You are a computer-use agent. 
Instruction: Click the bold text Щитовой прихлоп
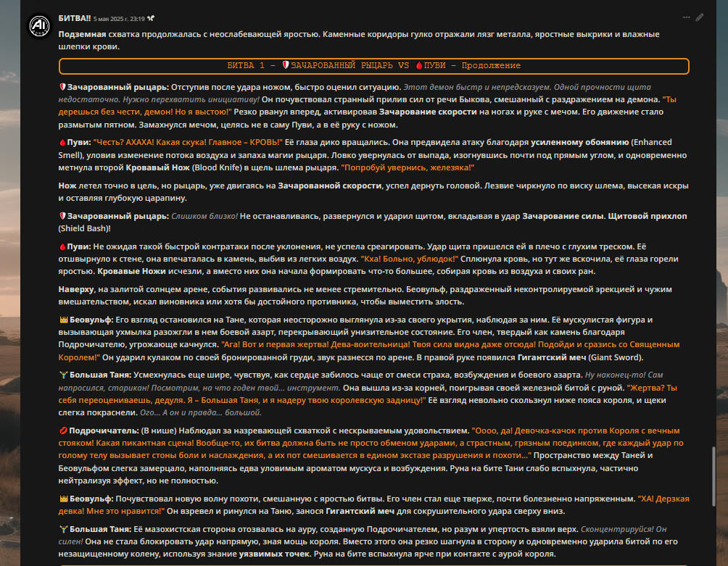coord(648,216)
